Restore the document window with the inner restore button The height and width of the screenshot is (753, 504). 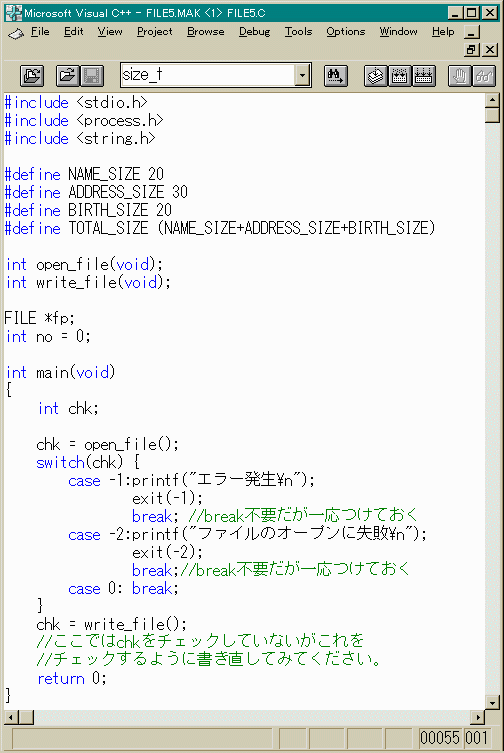click(472, 49)
